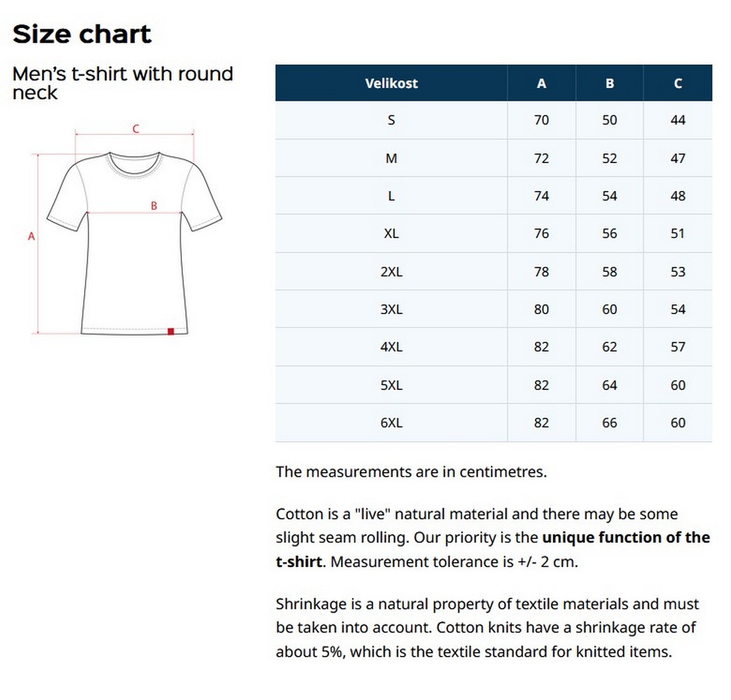The image size is (731, 700).
Task: Select the "M" size row label
Action: point(391,158)
